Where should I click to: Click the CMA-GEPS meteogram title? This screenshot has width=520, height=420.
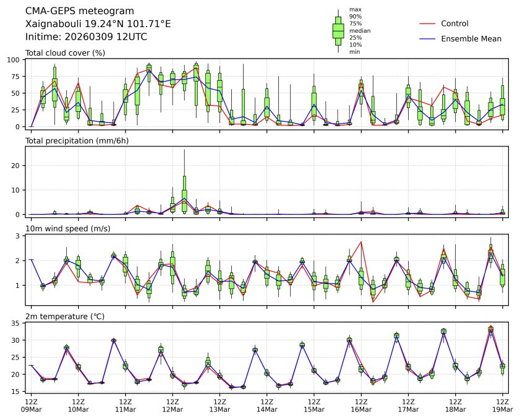[x=80, y=11]
